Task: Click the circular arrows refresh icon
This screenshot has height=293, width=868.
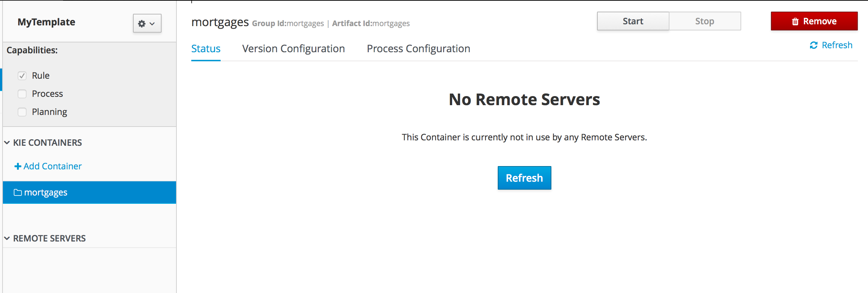Action: (814, 45)
